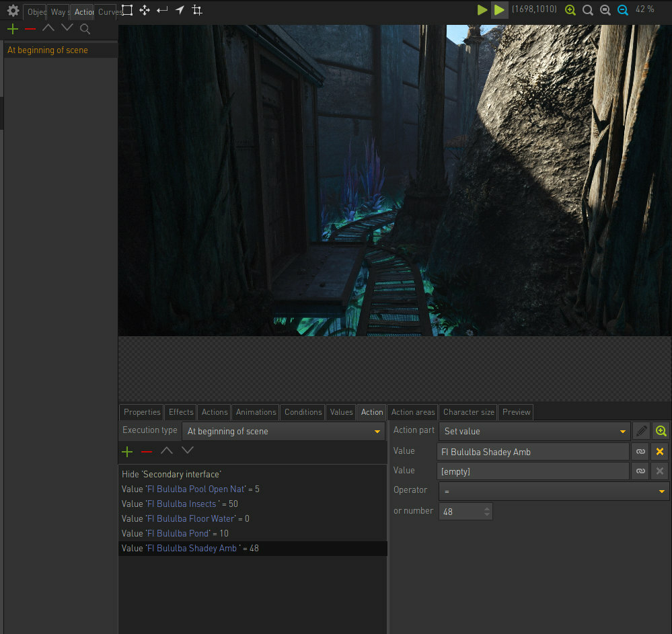
Task: Select 'Fl Bululba Pond' = 10 row
Action: pos(252,533)
